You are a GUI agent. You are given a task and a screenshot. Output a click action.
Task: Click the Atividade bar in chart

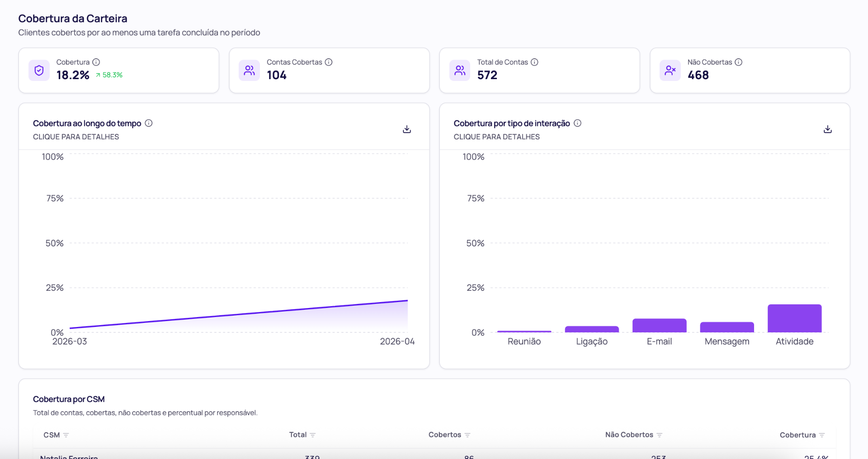point(794,318)
